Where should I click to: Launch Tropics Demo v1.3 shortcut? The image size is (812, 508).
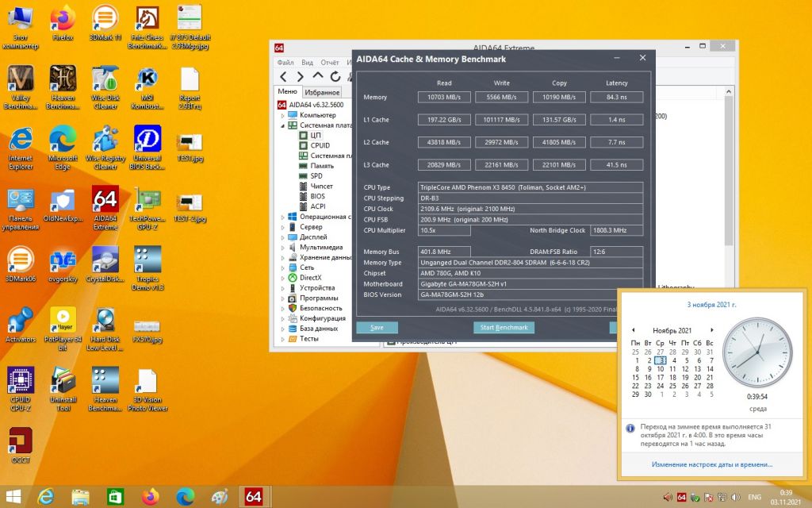click(147, 268)
